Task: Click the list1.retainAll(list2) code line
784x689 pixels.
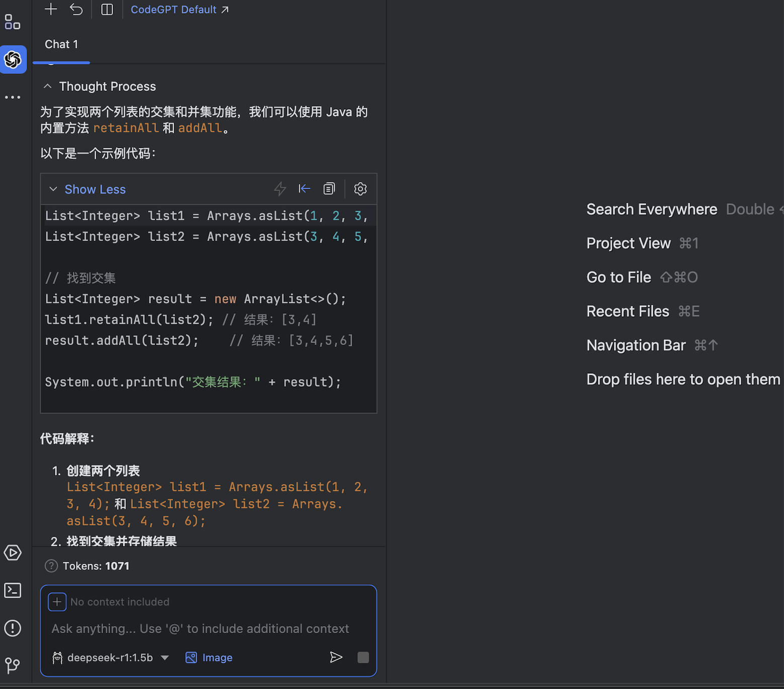Action: click(x=180, y=320)
